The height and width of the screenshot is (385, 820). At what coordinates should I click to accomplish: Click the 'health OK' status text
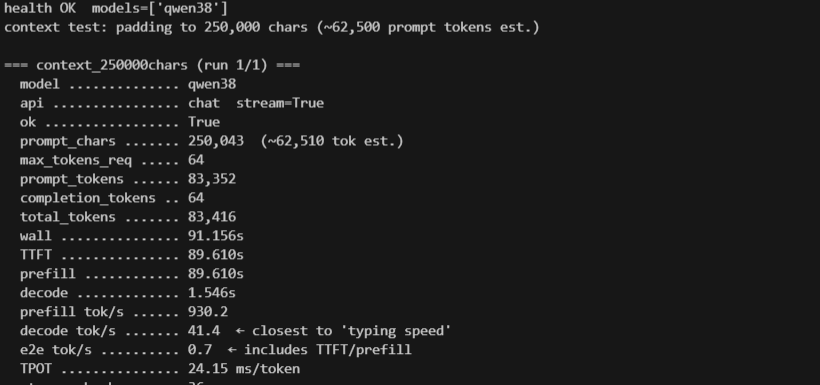tap(39, 8)
